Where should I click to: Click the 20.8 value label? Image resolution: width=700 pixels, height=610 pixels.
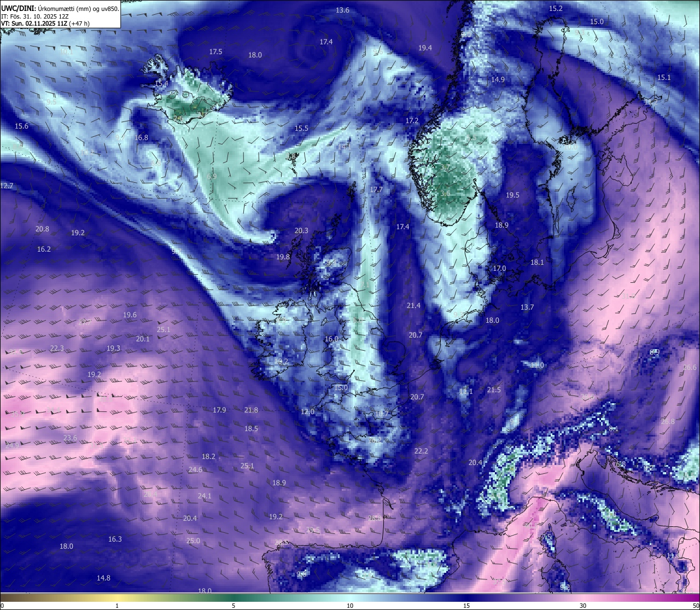[x=42, y=229]
